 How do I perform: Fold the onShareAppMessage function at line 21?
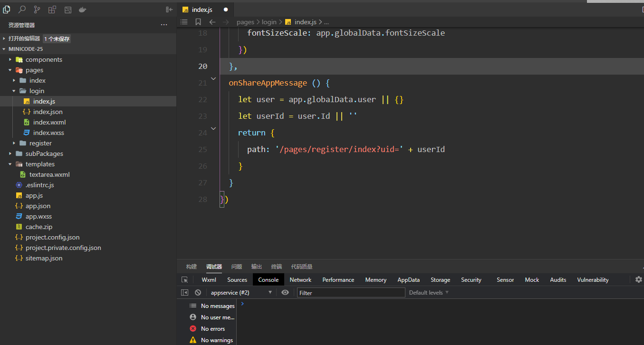tap(213, 78)
